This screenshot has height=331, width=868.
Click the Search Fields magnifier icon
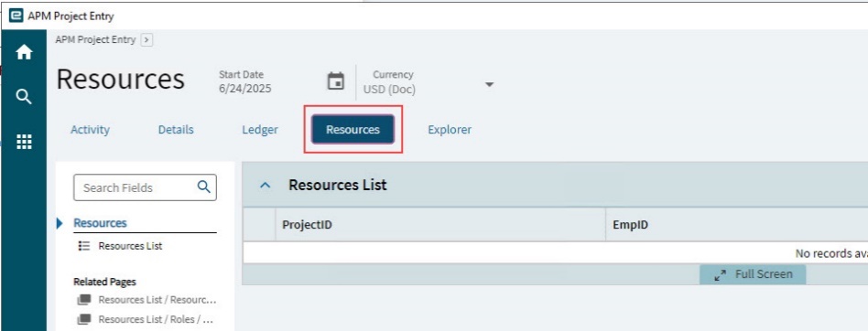click(x=203, y=187)
